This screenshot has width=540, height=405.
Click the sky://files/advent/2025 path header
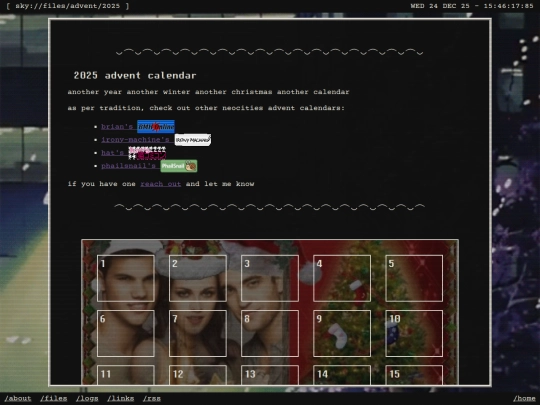pyautogui.click(x=68, y=6)
